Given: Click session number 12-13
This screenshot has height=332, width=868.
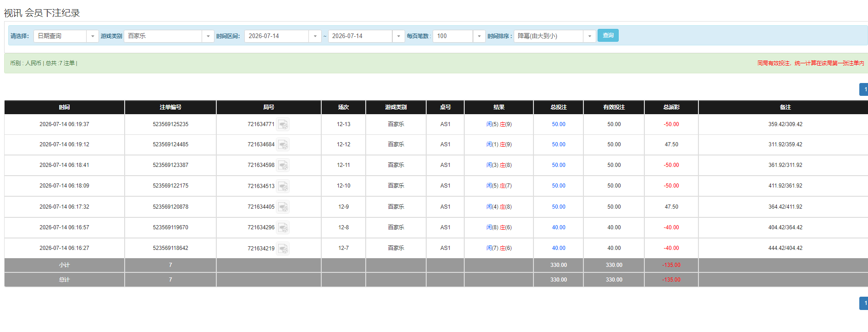Looking at the screenshot, I should point(343,124).
